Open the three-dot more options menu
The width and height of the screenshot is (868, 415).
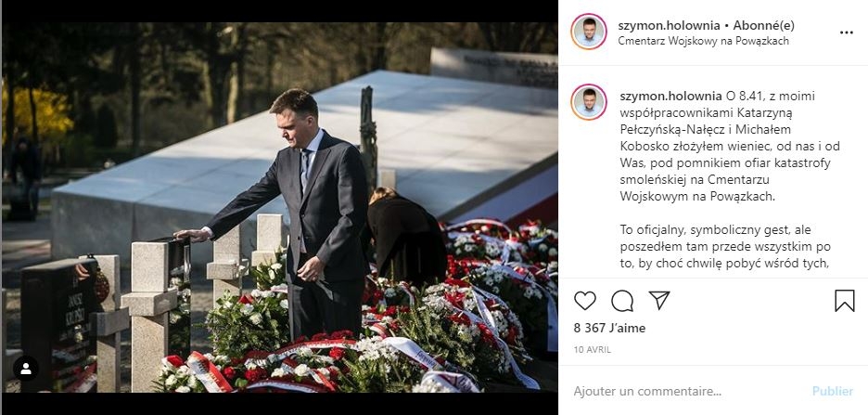847,32
